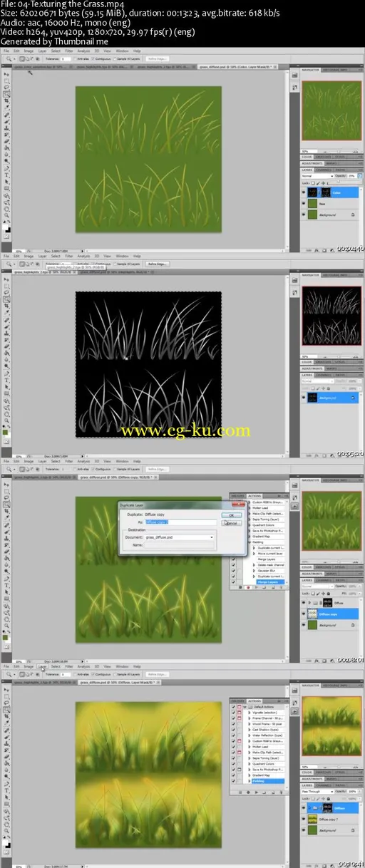Open the Filter menu in 00:02:40 frame

(x=68, y=51)
